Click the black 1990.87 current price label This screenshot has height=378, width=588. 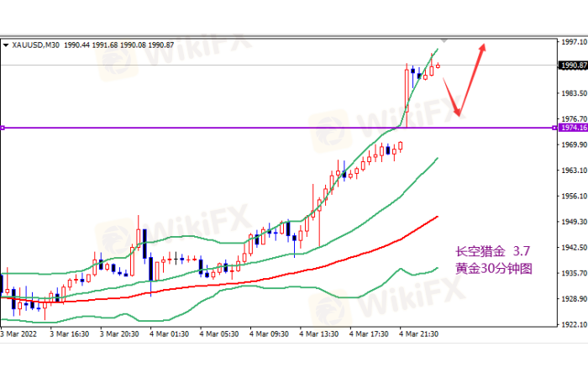coord(570,65)
